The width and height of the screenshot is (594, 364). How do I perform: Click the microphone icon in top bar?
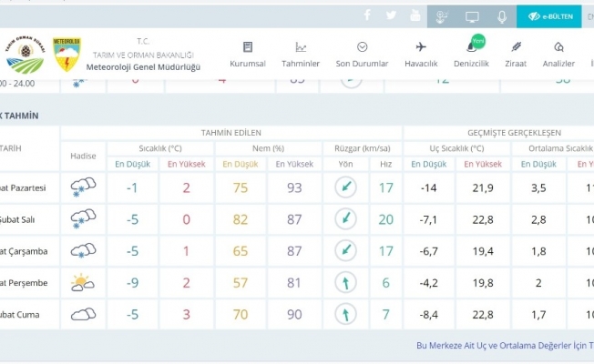501,16
